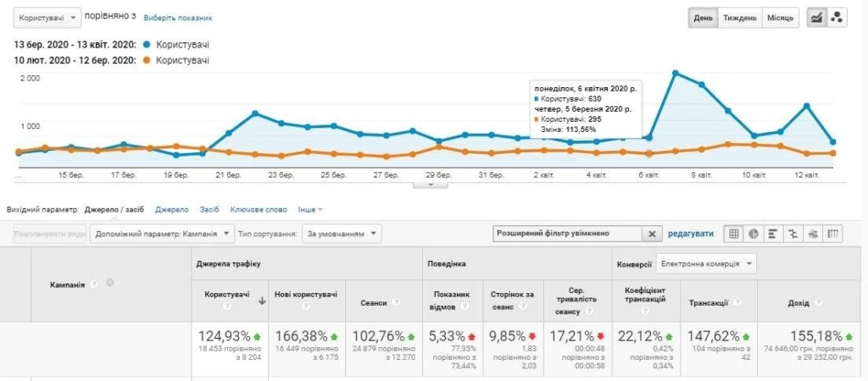Screen dimensions: 868x381
Task: Toggle chart granularity to Місяць
Action: [x=781, y=18]
